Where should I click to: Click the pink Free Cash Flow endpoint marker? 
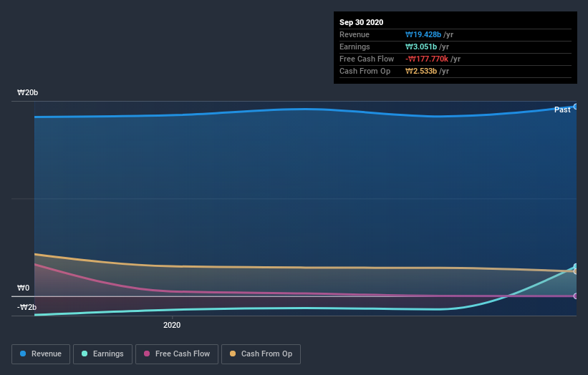coord(576,296)
